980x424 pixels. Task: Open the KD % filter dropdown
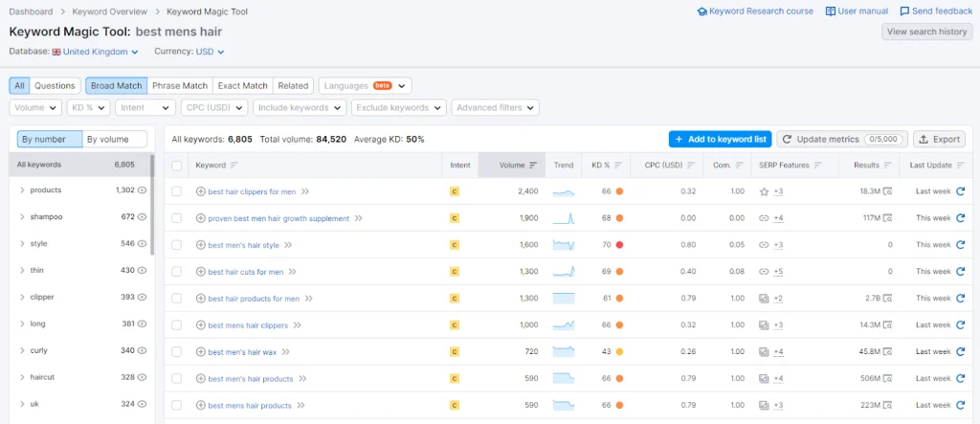point(89,107)
